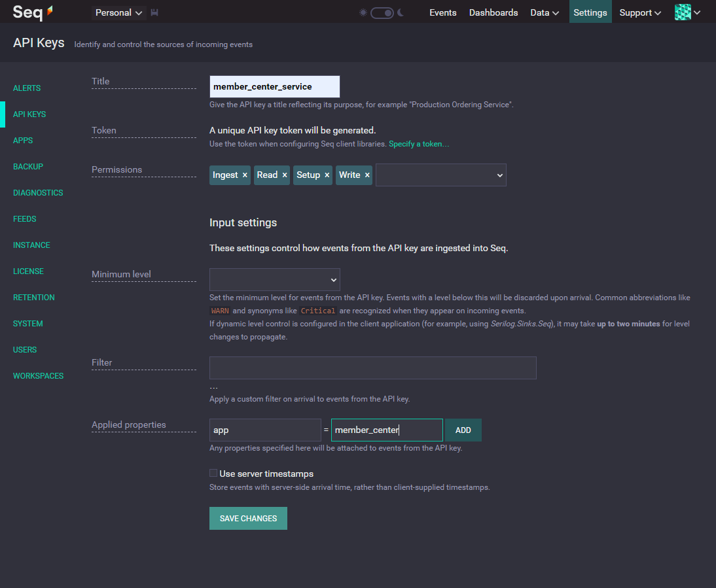
Task: Click the ADD property button
Action: (463, 430)
